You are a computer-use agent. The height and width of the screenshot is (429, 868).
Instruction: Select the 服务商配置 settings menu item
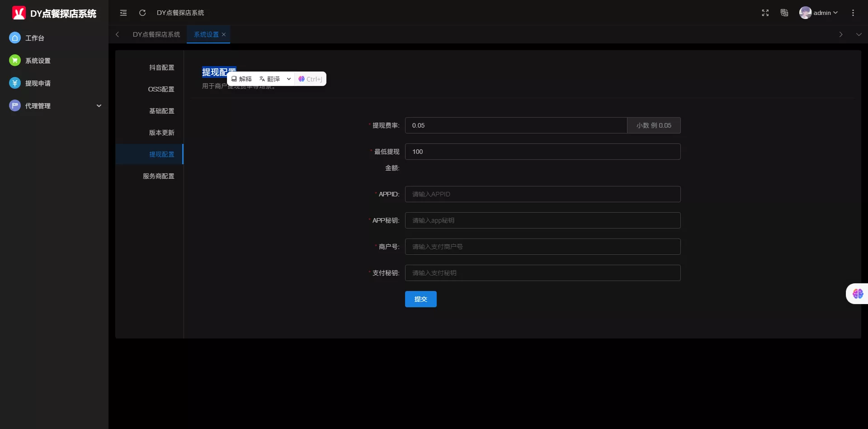158,176
